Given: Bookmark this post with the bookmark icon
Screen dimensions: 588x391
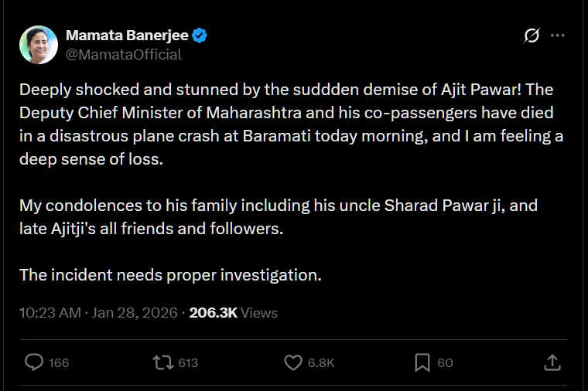Looking at the screenshot, I should click(x=422, y=362).
